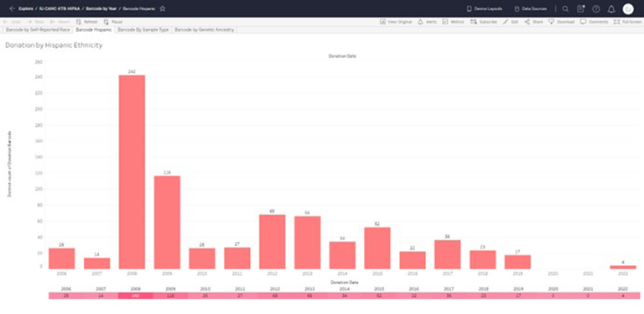This screenshot has width=644, height=314.
Task: Select the 2015 bar labeled 52
Action: tap(377, 249)
